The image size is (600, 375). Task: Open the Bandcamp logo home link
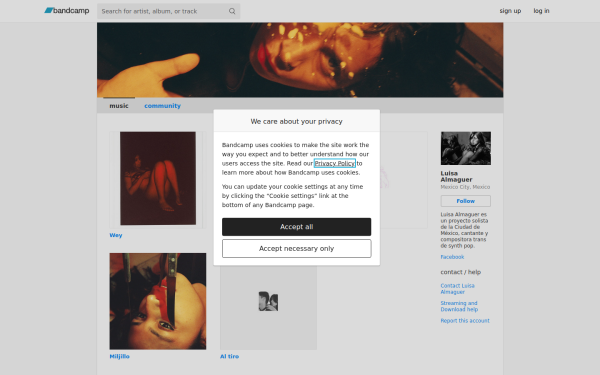click(x=67, y=11)
